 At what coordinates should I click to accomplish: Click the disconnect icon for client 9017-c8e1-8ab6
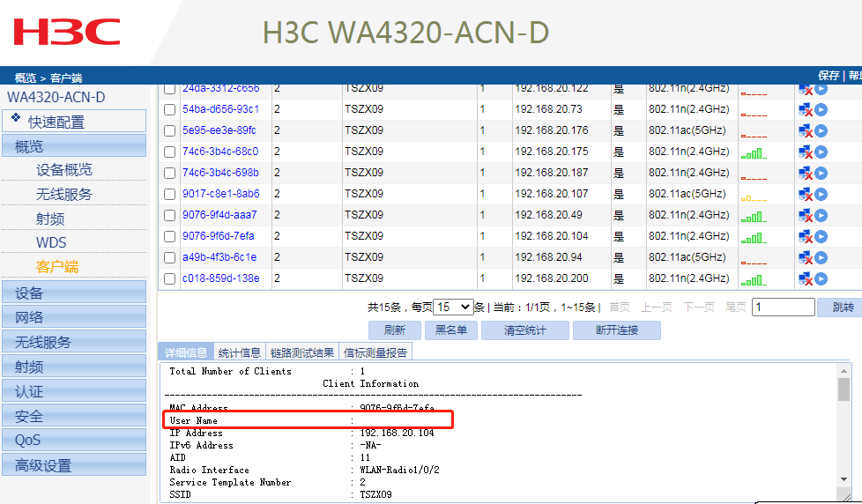point(806,195)
